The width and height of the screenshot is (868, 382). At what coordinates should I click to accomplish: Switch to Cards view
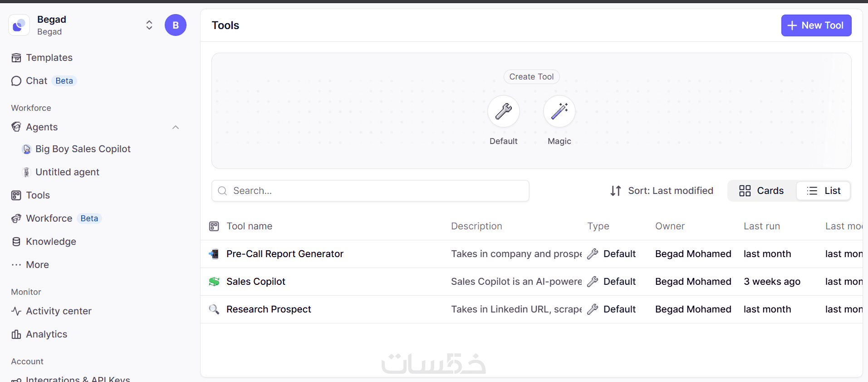point(761,191)
